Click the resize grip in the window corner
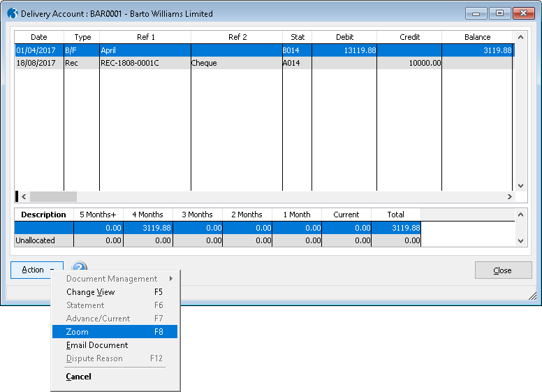This screenshot has height=392, width=542. click(x=533, y=296)
